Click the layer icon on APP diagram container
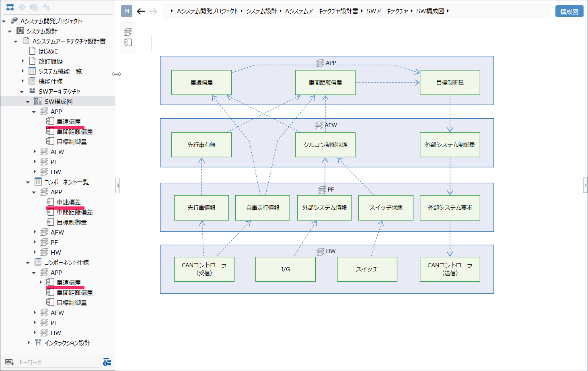Screen dimensions: 588x371 pyautogui.click(x=320, y=63)
